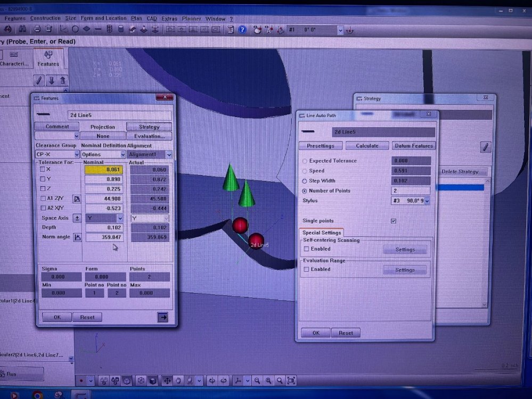Open the Construction menu
Screen dimensions: 532x399
point(45,18)
